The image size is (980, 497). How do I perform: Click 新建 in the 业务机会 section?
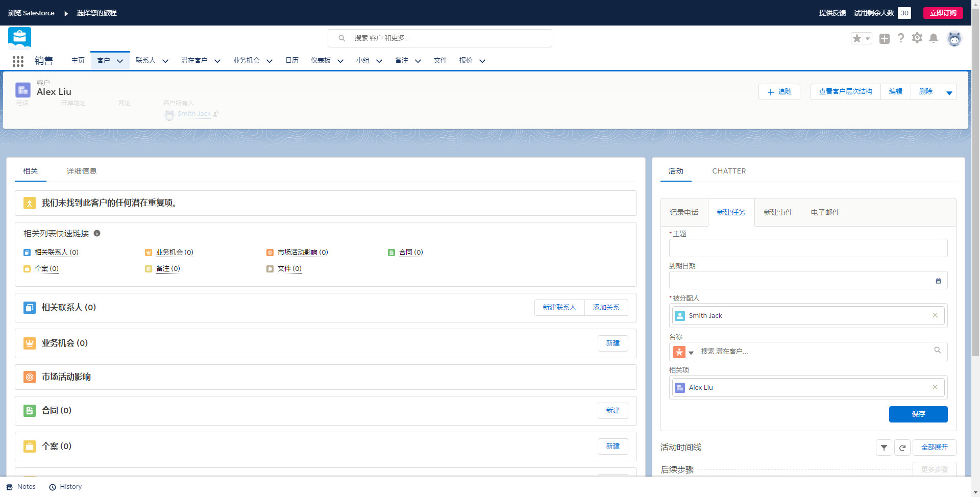tap(613, 343)
